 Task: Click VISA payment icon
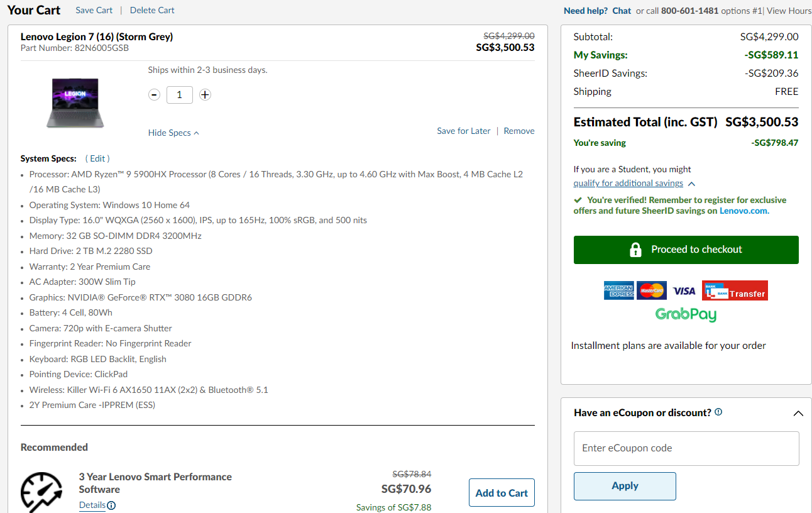(684, 291)
